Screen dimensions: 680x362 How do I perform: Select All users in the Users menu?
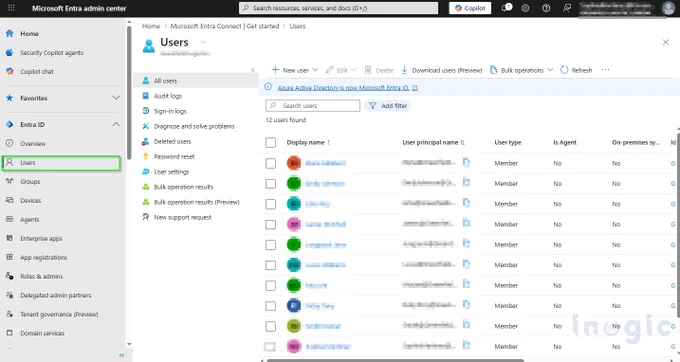[x=196, y=81]
